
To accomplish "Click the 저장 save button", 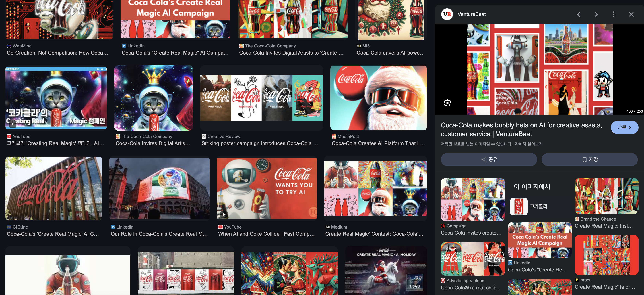I will [589, 159].
